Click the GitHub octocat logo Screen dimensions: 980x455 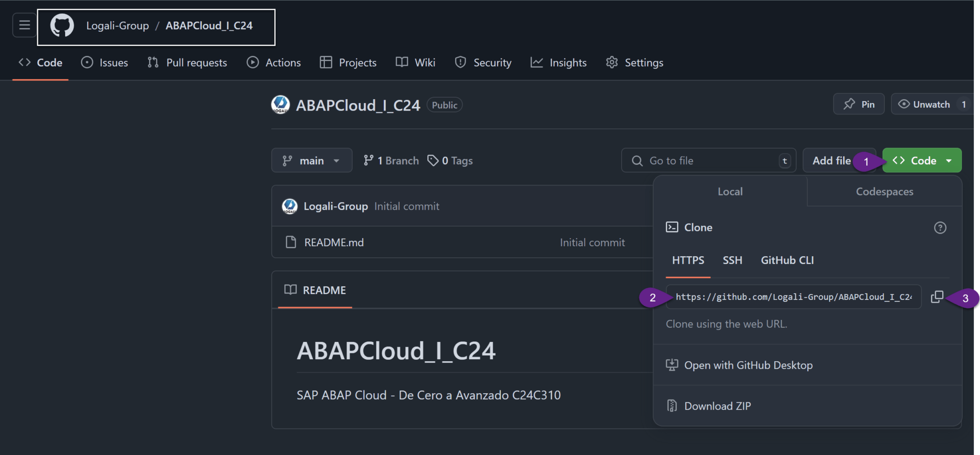(62, 25)
